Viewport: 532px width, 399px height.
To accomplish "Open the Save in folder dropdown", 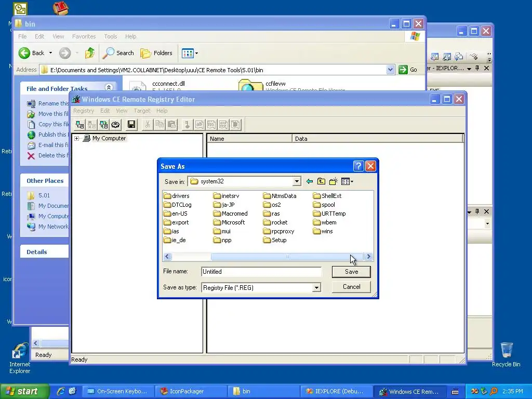I will [297, 181].
